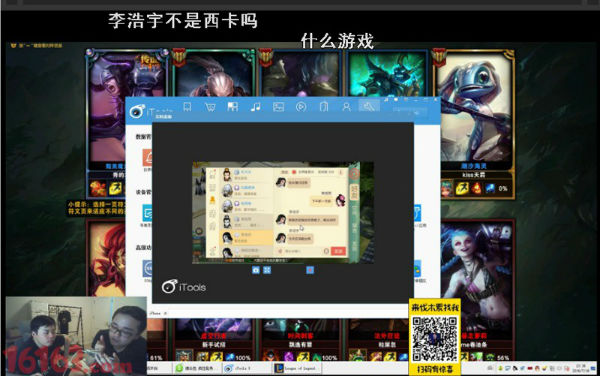Switch to League of Legends taskbar item

click(298, 368)
